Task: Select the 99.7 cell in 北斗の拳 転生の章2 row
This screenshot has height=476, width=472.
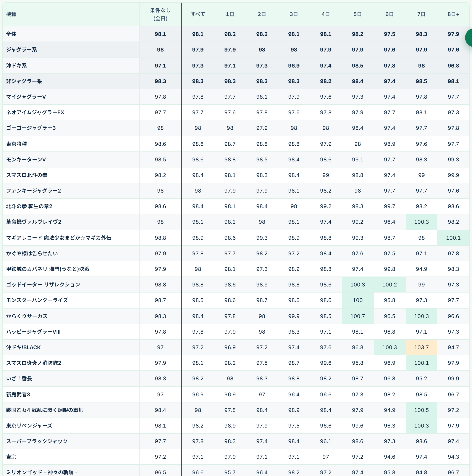Action: tap(389, 206)
